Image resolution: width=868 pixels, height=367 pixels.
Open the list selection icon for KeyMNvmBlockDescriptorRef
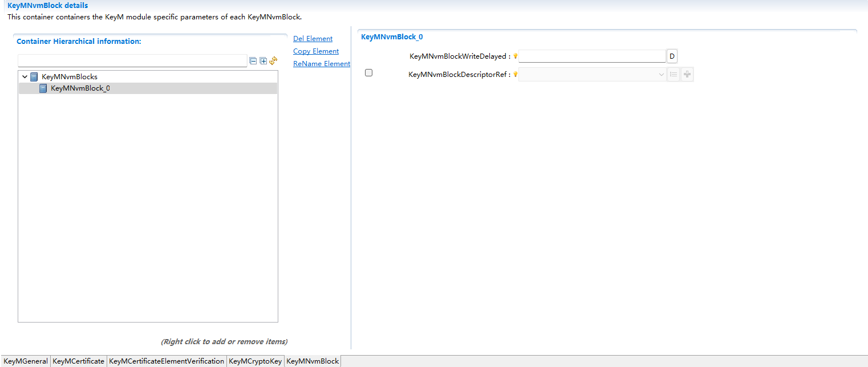(x=674, y=74)
